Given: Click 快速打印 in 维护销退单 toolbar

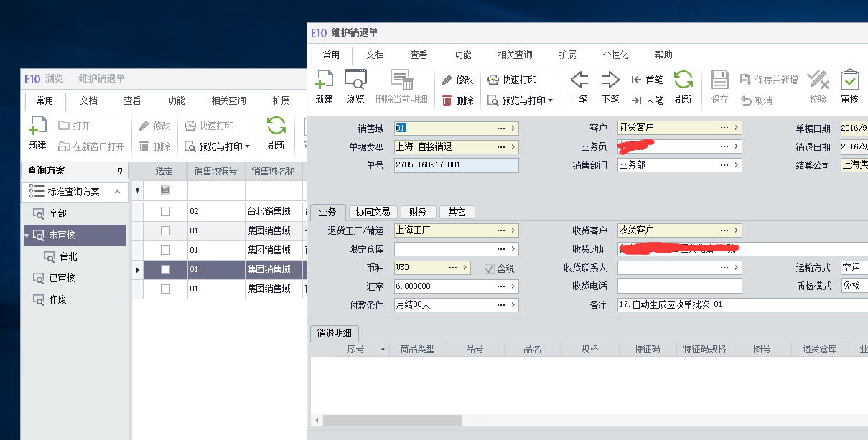Looking at the screenshot, I should 512,80.
